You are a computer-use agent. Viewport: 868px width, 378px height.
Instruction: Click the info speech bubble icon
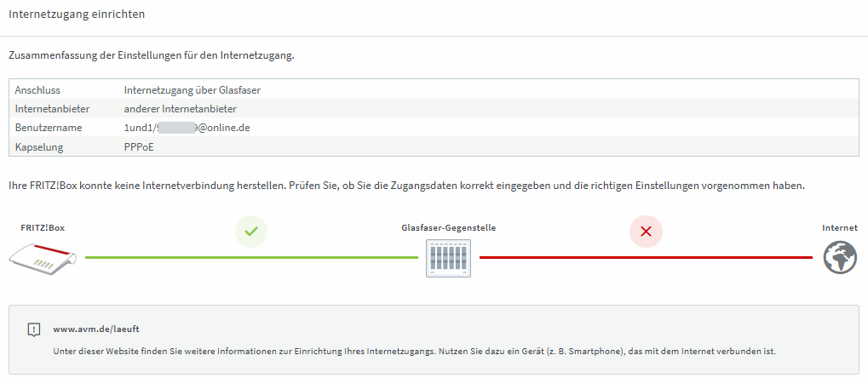pos(34,329)
